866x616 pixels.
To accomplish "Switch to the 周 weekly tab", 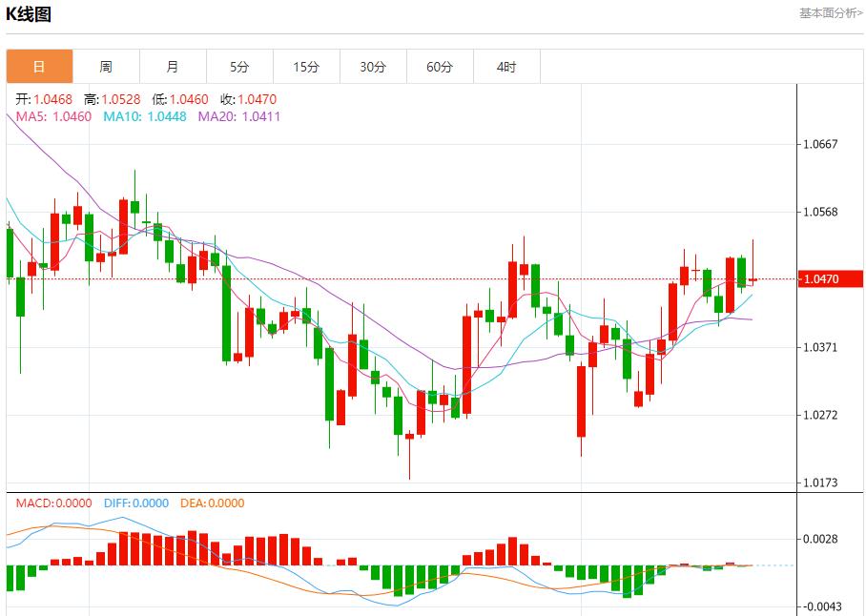I will [106, 67].
